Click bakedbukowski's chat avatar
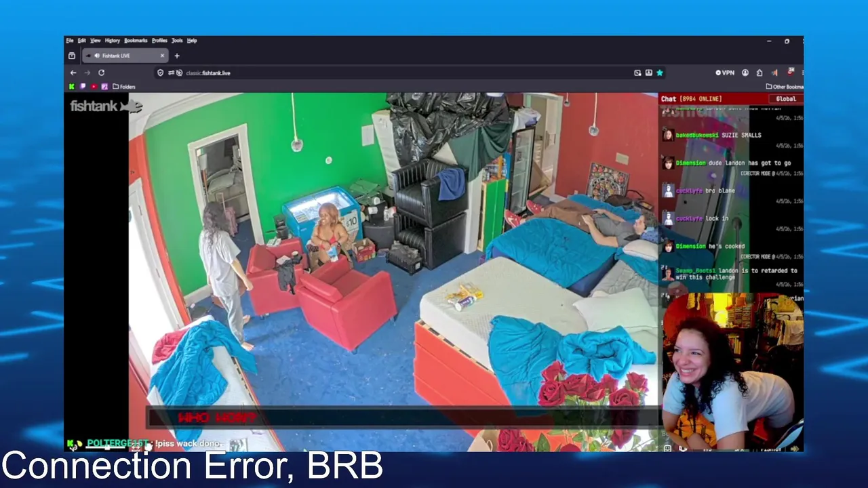 pyautogui.click(x=668, y=135)
